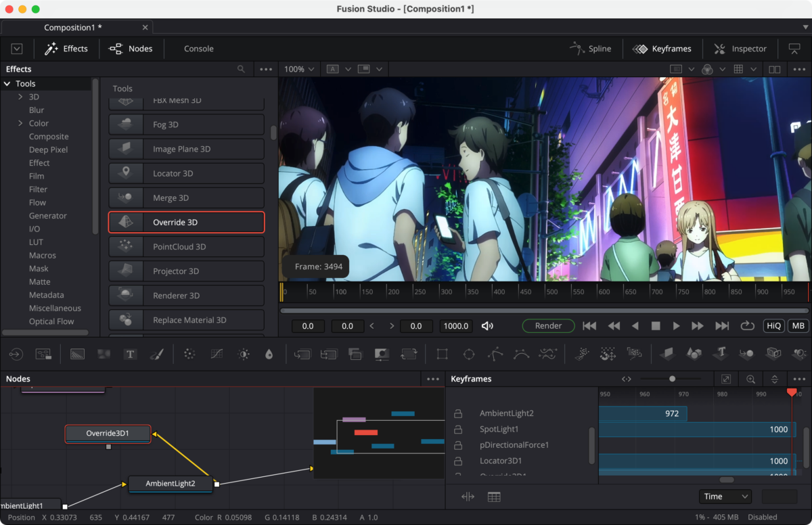Click the time ruler at frame 500

(x=552, y=292)
